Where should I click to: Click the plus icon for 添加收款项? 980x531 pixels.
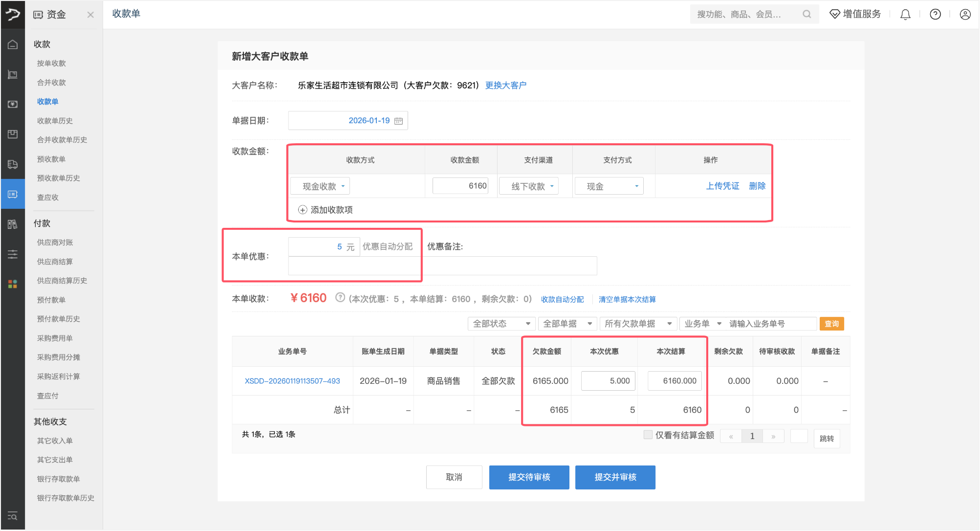tap(303, 210)
